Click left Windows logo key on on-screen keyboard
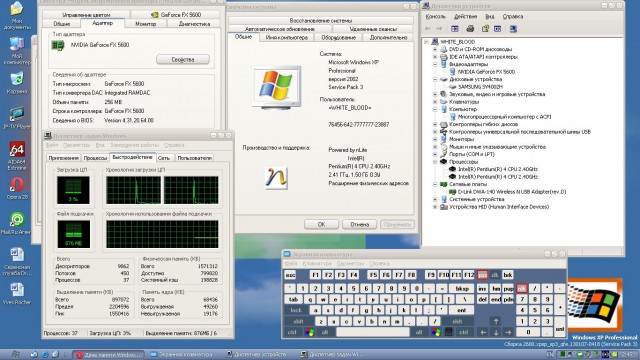 (x=310, y=332)
